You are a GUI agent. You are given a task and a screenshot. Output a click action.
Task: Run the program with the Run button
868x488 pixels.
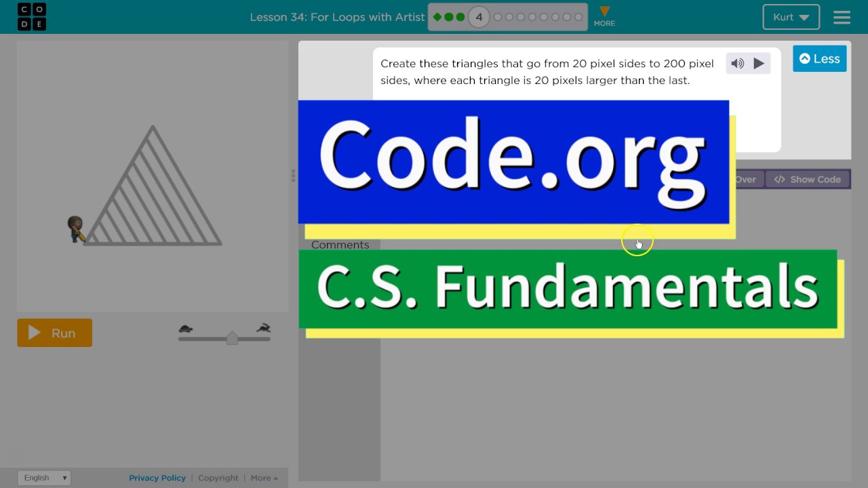pos(54,333)
